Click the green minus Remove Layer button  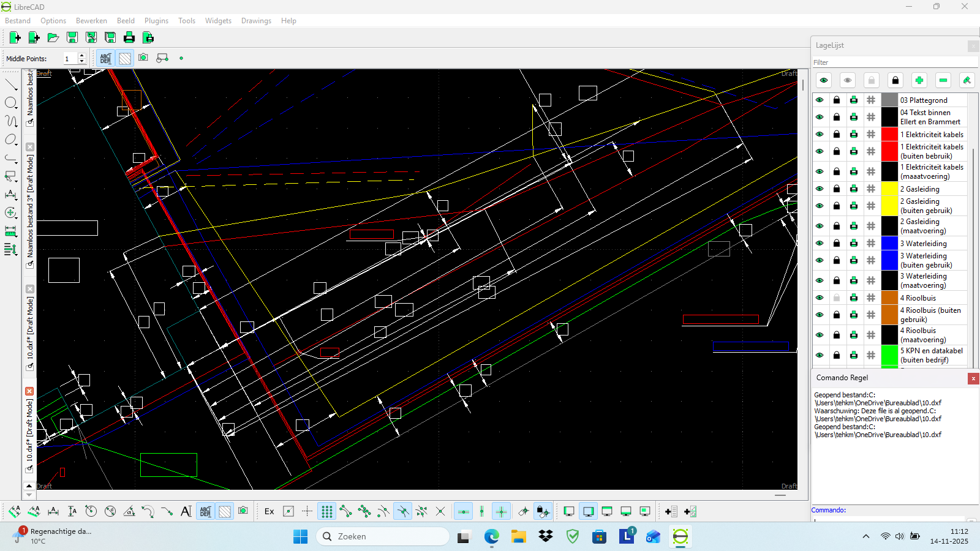(943, 80)
